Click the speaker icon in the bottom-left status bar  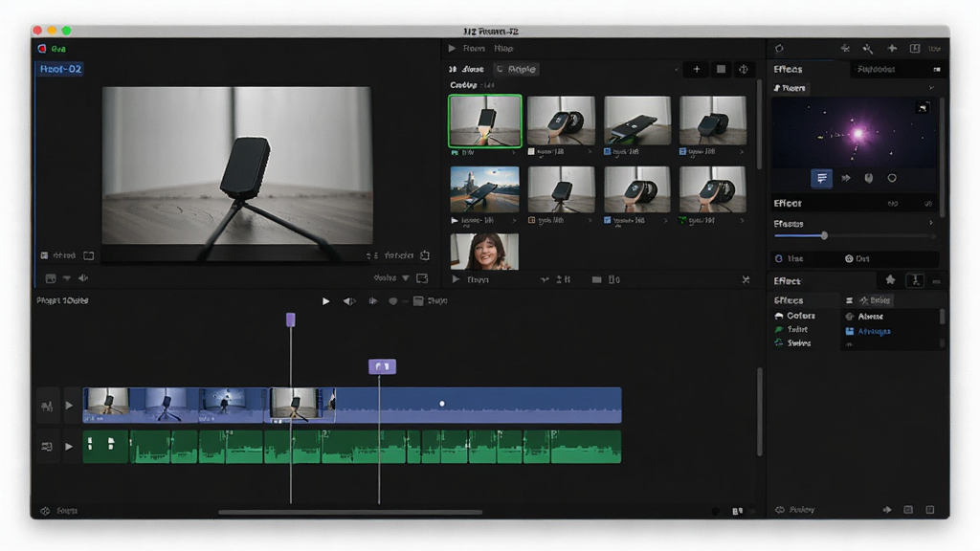coord(45,511)
